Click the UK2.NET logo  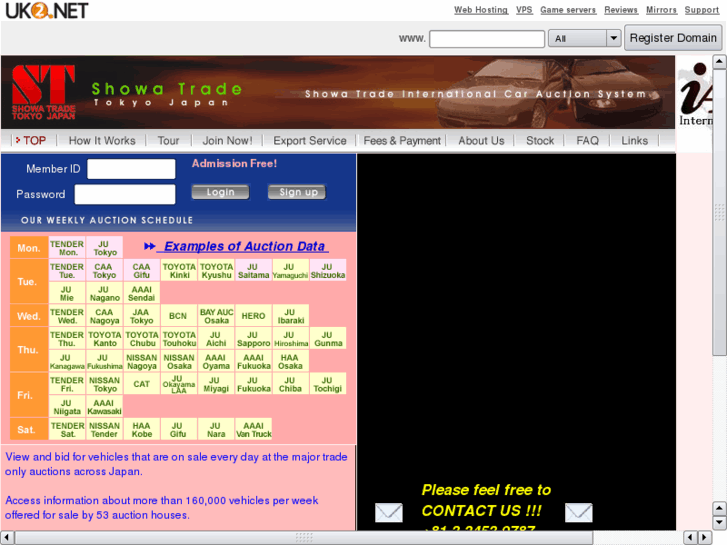pos(46,10)
